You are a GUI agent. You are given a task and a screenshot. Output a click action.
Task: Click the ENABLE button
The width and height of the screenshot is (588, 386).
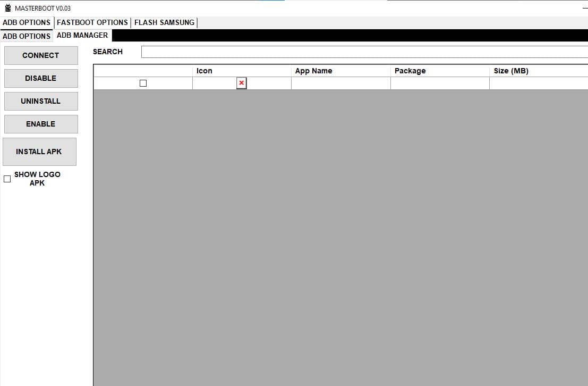[41, 124]
